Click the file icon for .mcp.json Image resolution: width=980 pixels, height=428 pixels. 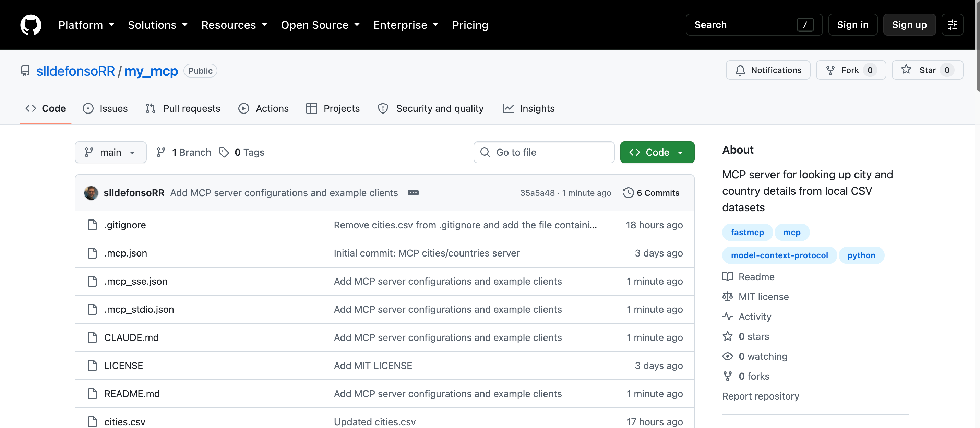(x=92, y=253)
